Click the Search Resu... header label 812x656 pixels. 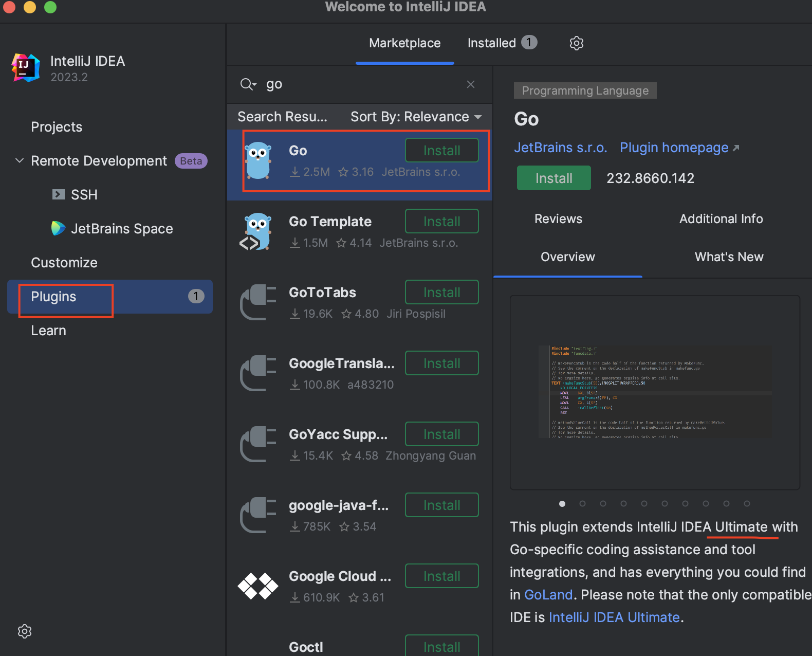click(282, 117)
